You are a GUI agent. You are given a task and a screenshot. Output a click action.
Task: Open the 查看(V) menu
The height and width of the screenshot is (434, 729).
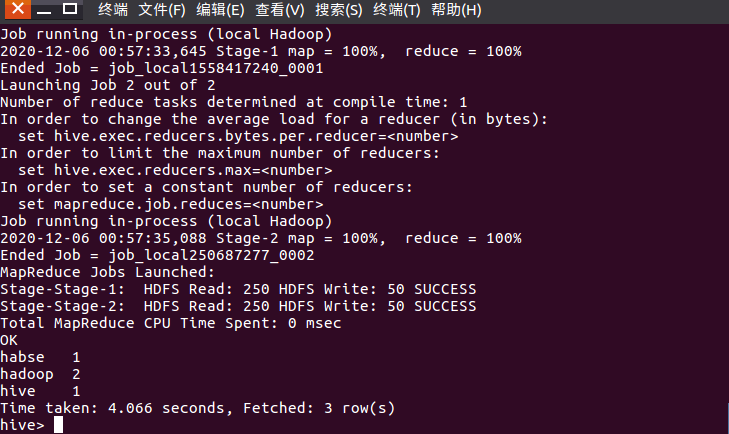tap(279, 10)
